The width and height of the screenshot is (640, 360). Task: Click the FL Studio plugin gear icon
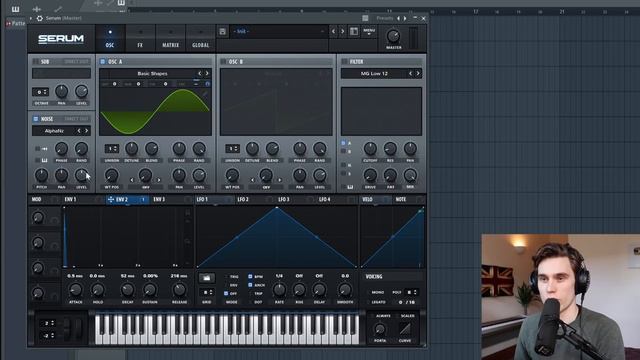point(40,18)
